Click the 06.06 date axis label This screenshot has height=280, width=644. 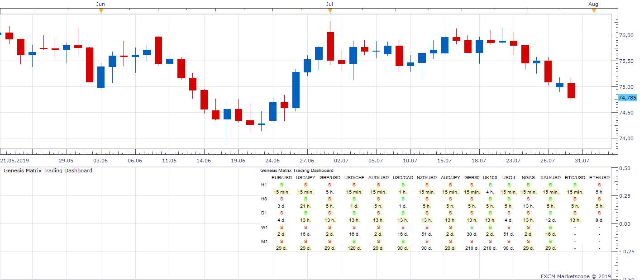(135, 161)
